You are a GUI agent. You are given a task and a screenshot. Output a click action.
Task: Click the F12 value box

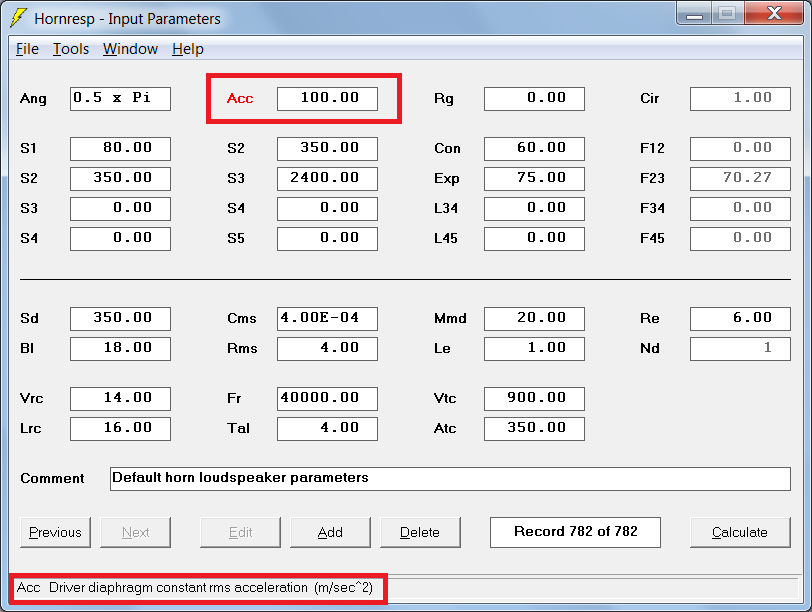[741, 149]
